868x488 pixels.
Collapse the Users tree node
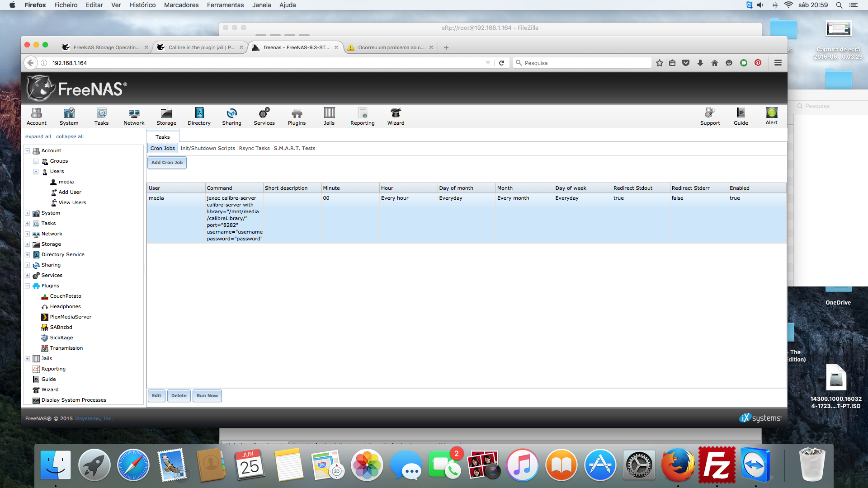(36, 172)
